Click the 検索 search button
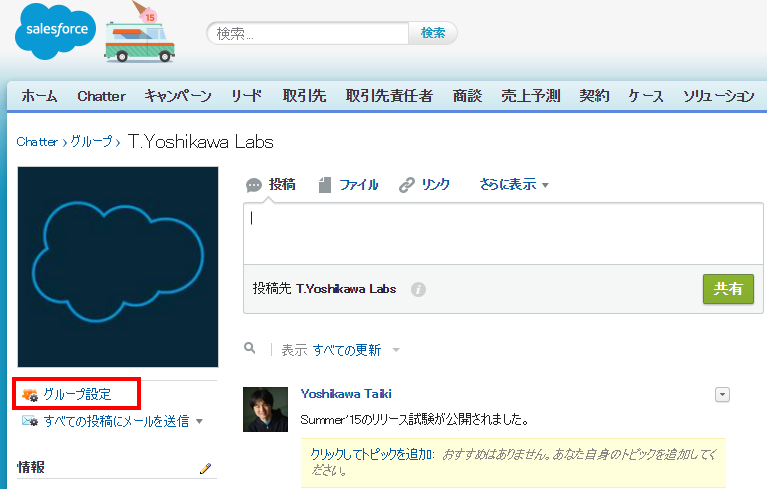Image resolution: width=767 pixels, height=489 pixels. (x=433, y=33)
